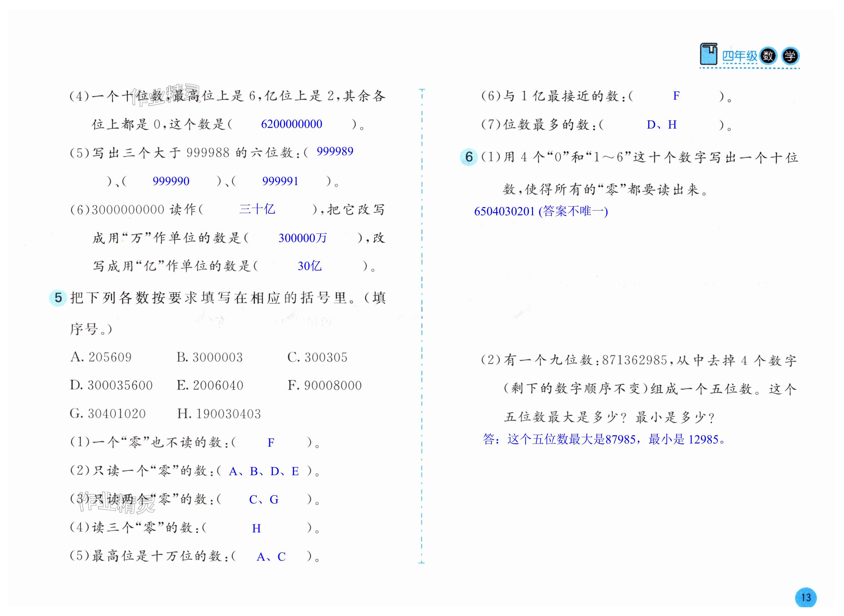Click the answer 999990 blank
Image resolution: width=844 pixels, height=616 pixels.
coord(171,181)
